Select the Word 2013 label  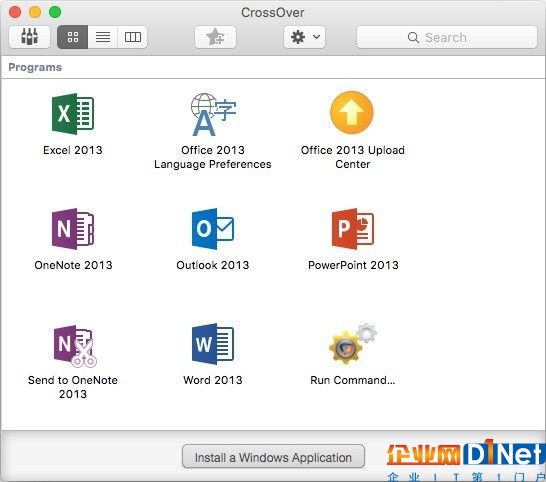coord(213,380)
